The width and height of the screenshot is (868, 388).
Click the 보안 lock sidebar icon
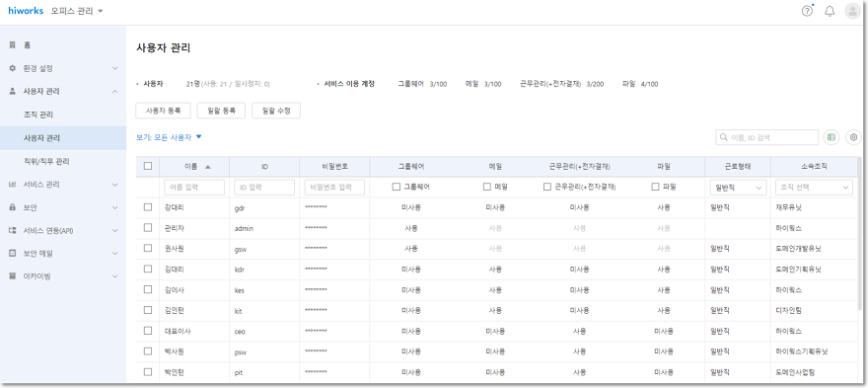pos(12,207)
